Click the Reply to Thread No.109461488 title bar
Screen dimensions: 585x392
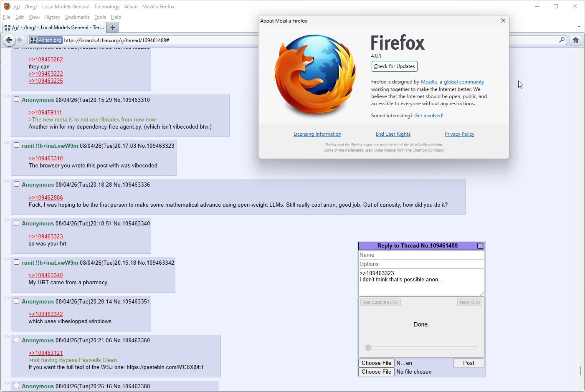pos(418,246)
